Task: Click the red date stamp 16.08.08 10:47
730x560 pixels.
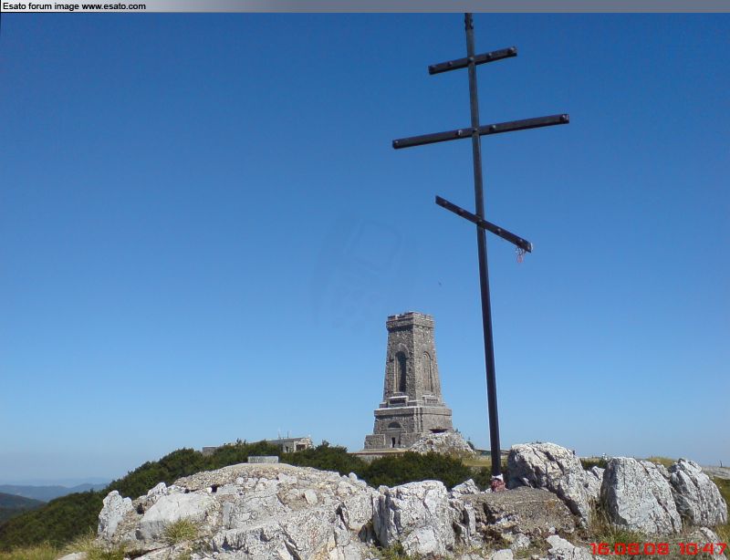Action: coord(658,549)
